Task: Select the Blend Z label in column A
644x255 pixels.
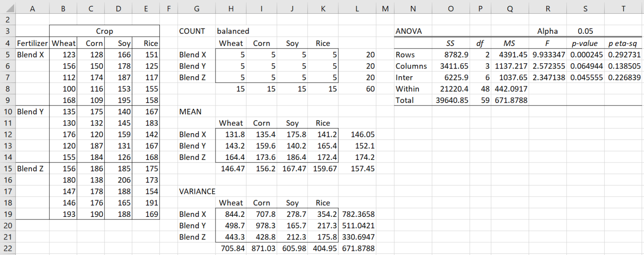Action: coord(32,168)
